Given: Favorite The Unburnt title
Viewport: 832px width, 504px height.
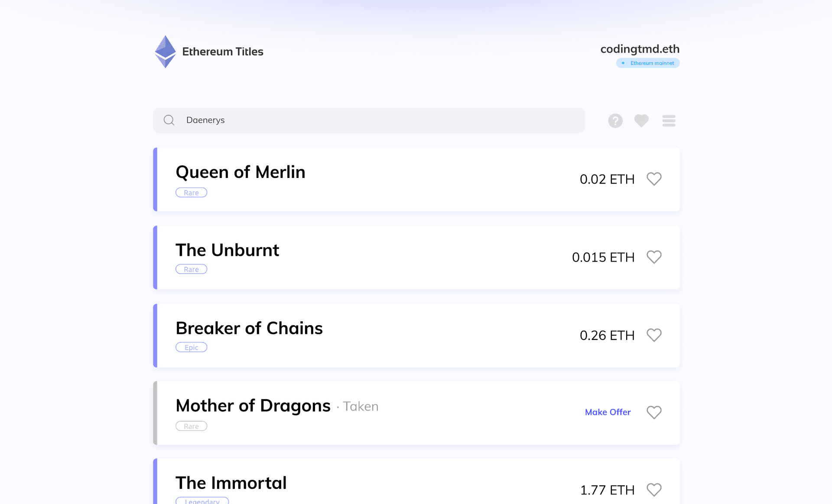Looking at the screenshot, I should pyautogui.click(x=654, y=257).
